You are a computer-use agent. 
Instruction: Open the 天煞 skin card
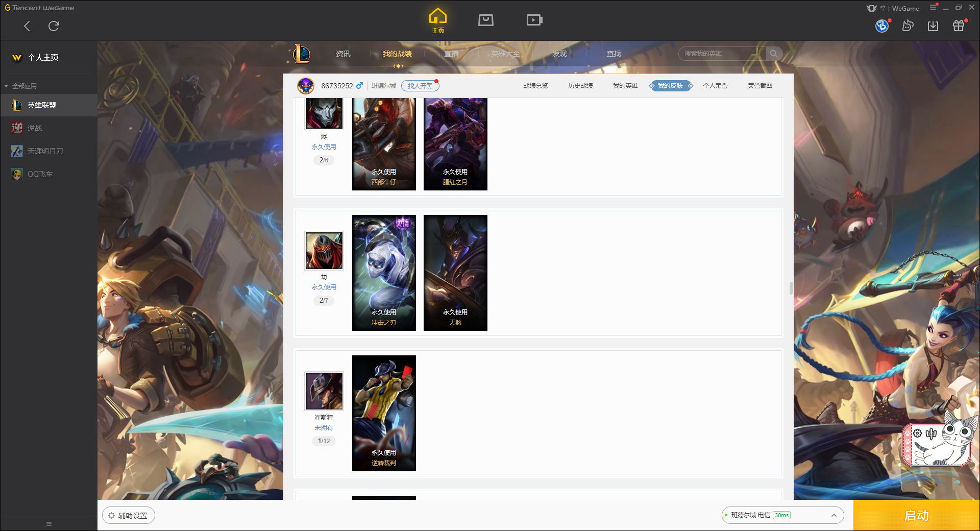pos(455,273)
